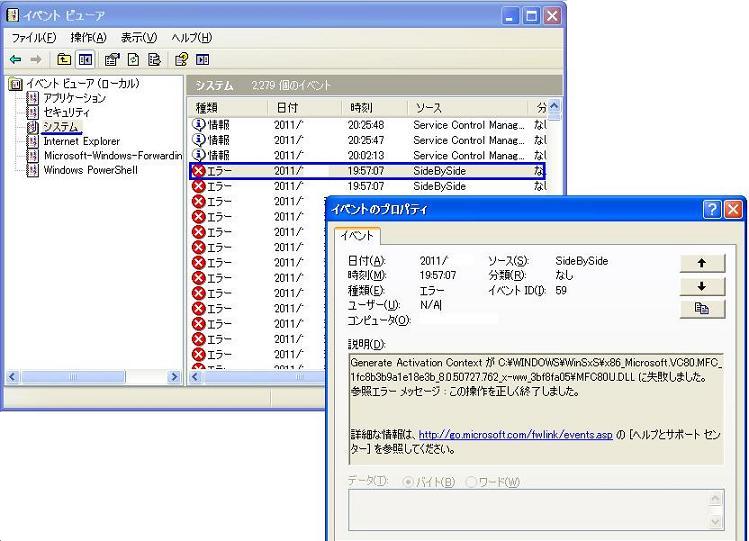Viewport: 749px width, 541px height.
Task: Click the イベント tab in properties dialog
Action: [357, 236]
